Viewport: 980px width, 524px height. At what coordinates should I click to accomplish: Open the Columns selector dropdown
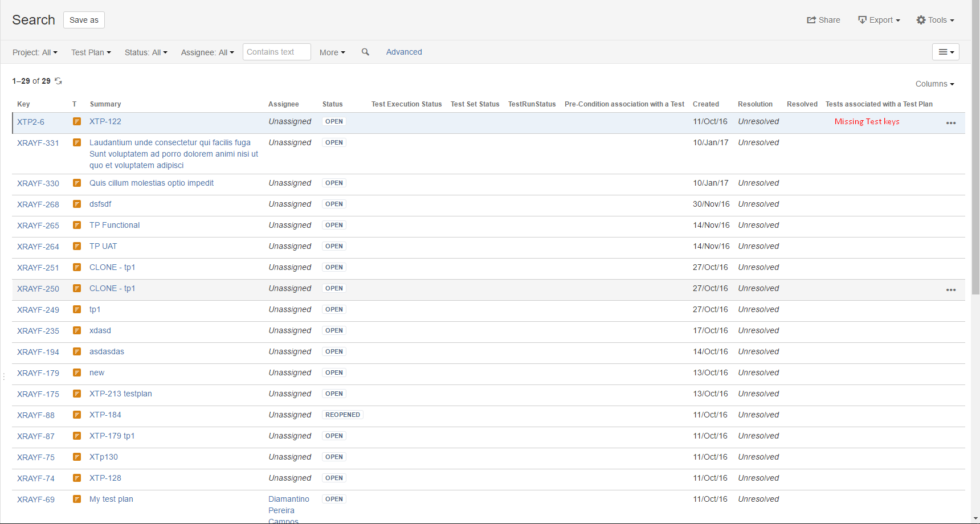pyautogui.click(x=934, y=84)
